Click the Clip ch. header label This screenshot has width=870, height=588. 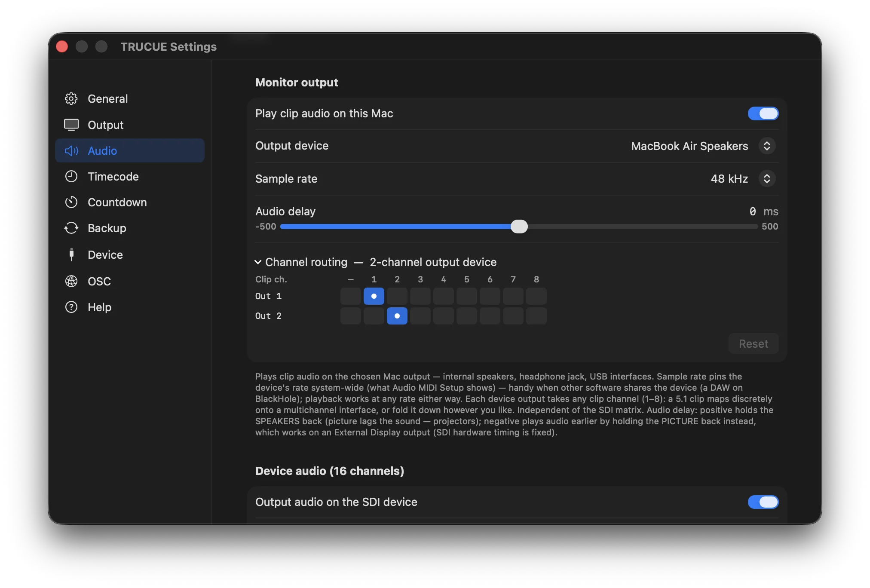tap(271, 279)
